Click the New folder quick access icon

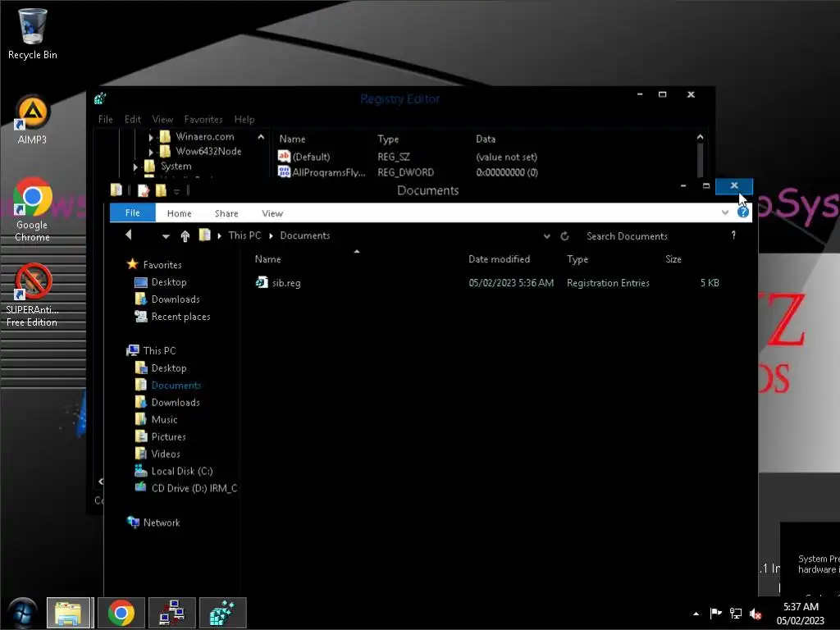pos(161,190)
